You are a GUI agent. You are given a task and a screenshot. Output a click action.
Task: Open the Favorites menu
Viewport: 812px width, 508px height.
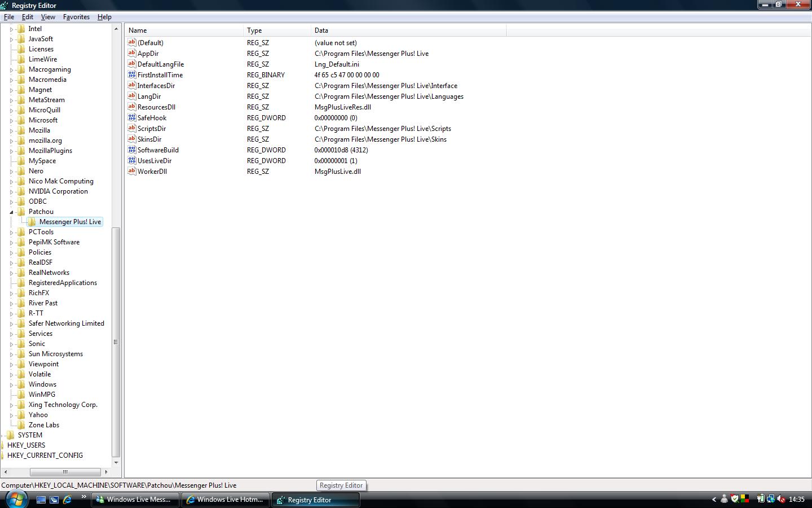(76, 17)
